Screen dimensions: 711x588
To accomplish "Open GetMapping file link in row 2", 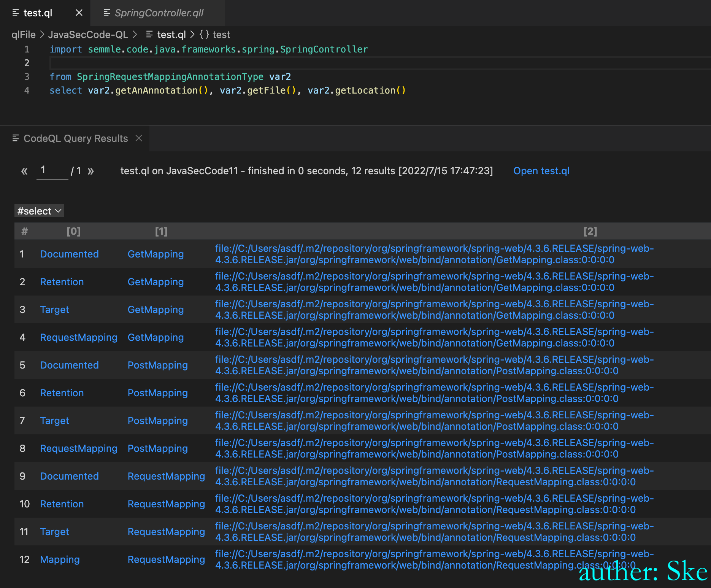I will [156, 282].
